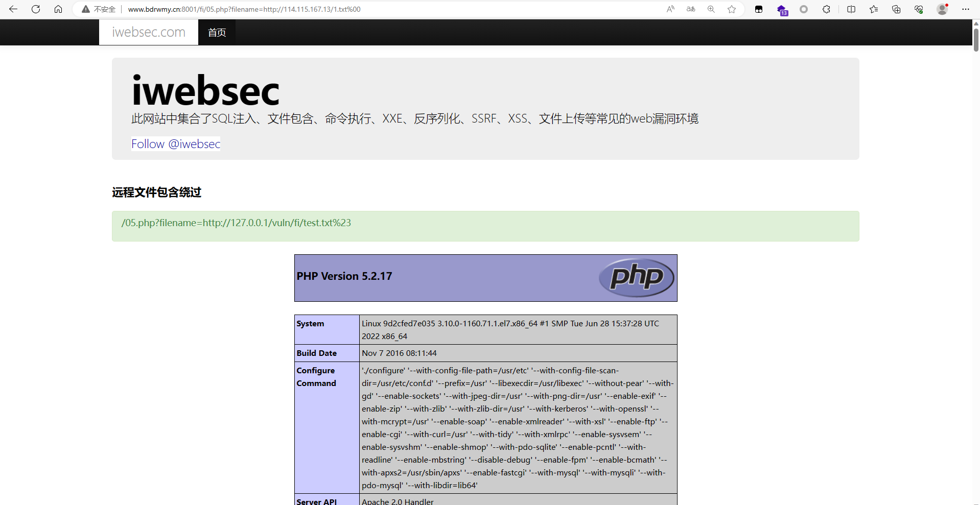Open the Favorites list
The width and height of the screenshot is (980, 505).
click(x=874, y=9)
